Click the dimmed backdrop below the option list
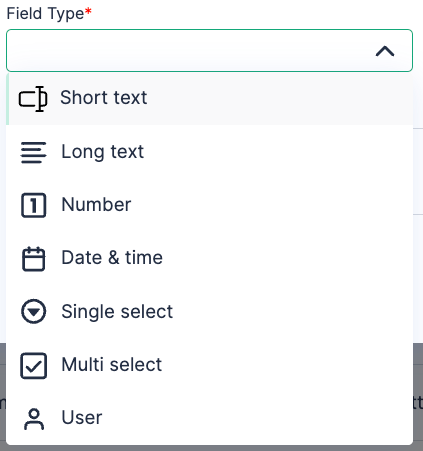 (x=211, y=448)
